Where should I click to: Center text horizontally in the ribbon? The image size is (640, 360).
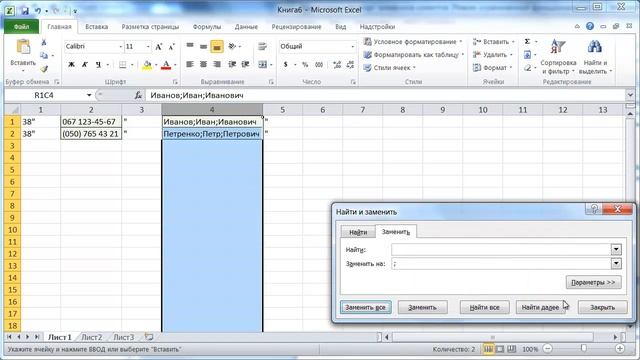pyautogui.click(x=203, y=64)
